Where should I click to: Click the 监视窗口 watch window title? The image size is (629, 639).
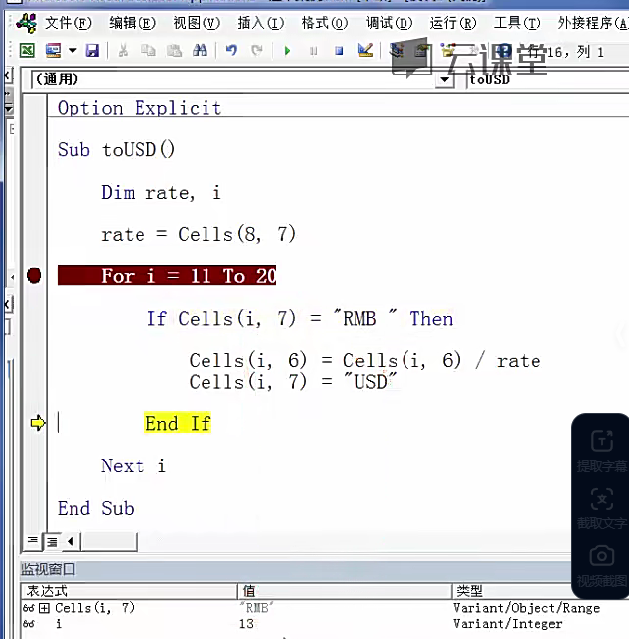(48, 569)
